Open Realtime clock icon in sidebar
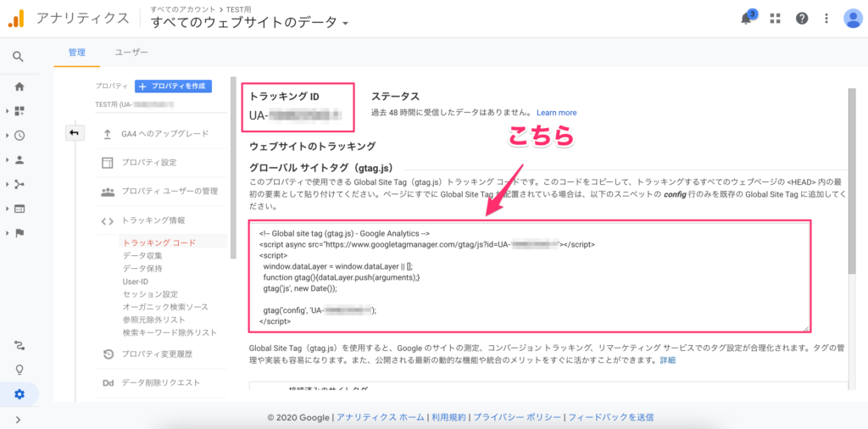This screenshot has height=429, width=868. 19,136
